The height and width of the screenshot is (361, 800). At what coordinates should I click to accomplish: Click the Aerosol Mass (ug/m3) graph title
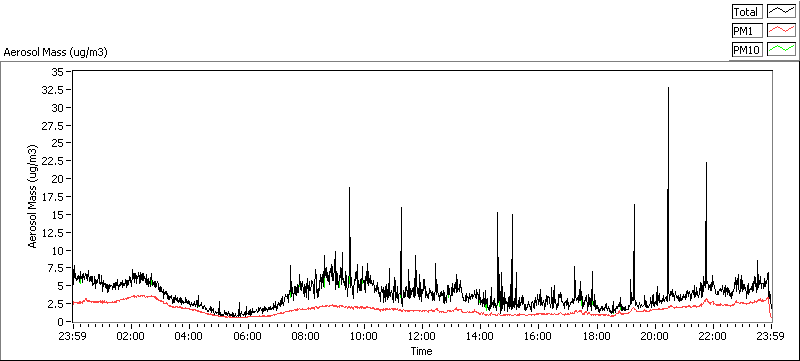coord(55,52)
